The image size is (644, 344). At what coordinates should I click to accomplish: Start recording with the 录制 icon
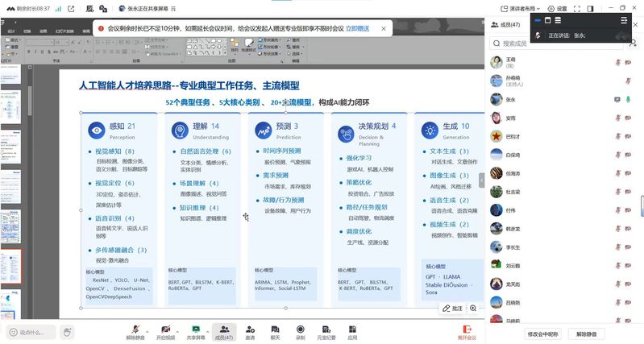[300, 329]
